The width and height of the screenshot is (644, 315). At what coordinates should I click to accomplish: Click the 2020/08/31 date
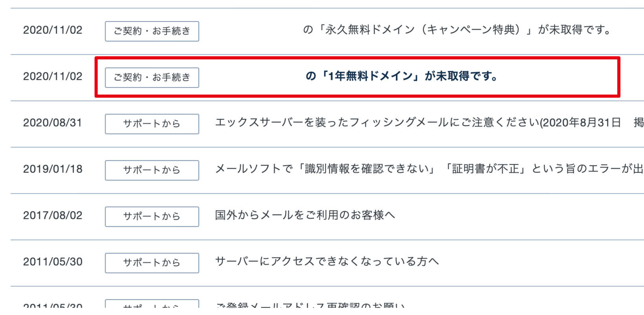(53, 123)
